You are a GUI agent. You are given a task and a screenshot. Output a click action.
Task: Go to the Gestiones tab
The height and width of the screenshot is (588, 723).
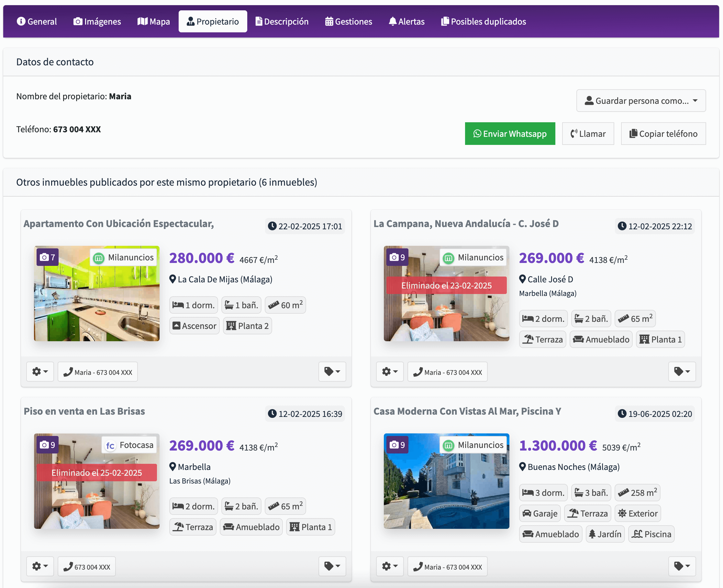[x=349, y=21]
